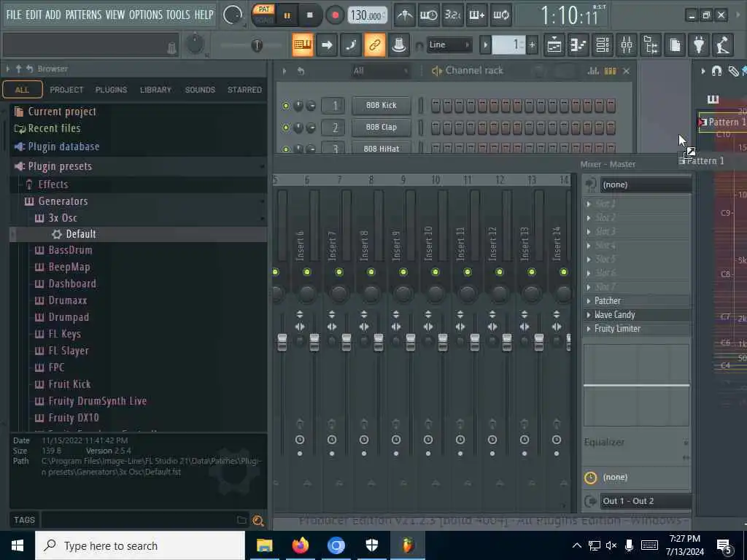Toggle channel rack graph editor icon

pos(593,71)
